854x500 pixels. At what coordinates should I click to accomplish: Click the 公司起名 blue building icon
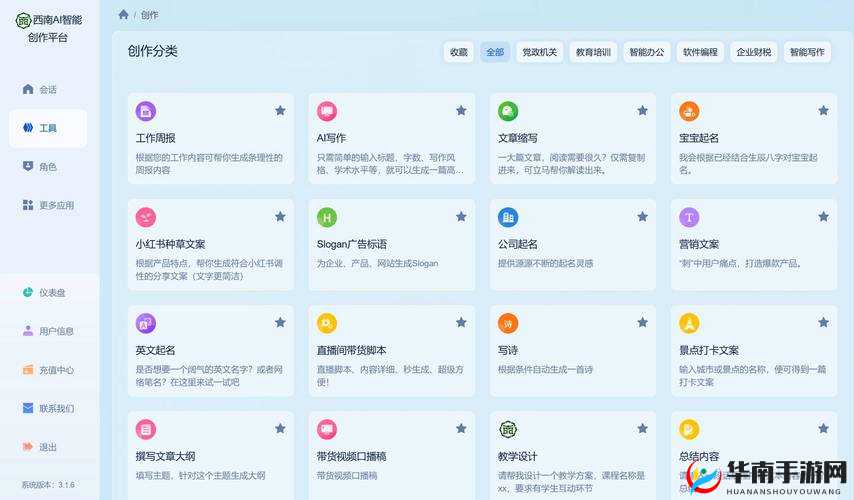click(x=508, y=217)
